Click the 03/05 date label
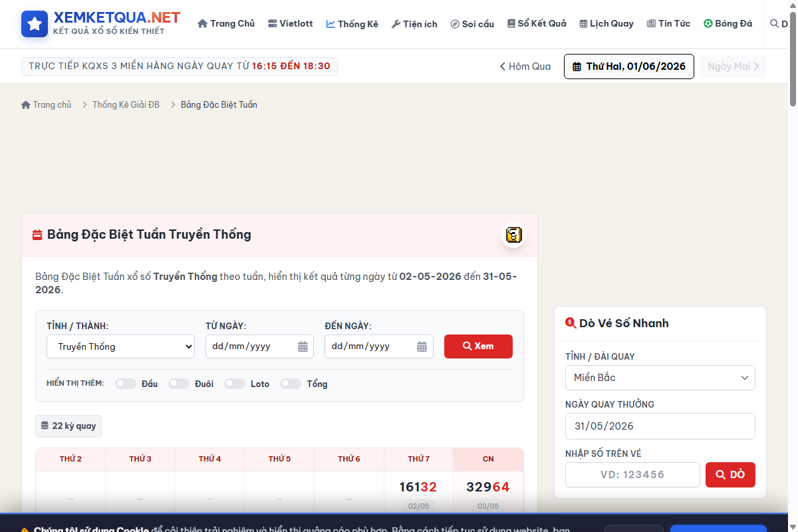 pos(488,506)
